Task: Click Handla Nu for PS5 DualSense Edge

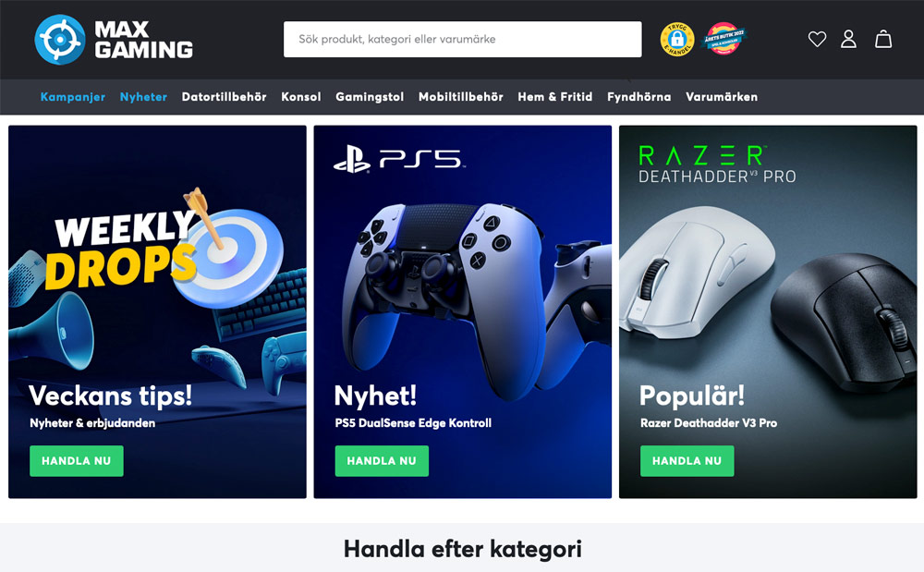Action: point(382,461)
